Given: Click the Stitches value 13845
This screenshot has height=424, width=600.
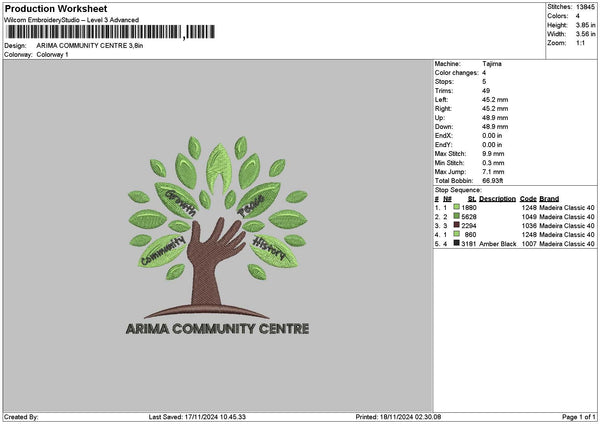Looking at the screenshot, I should click(x=585, y=7).
